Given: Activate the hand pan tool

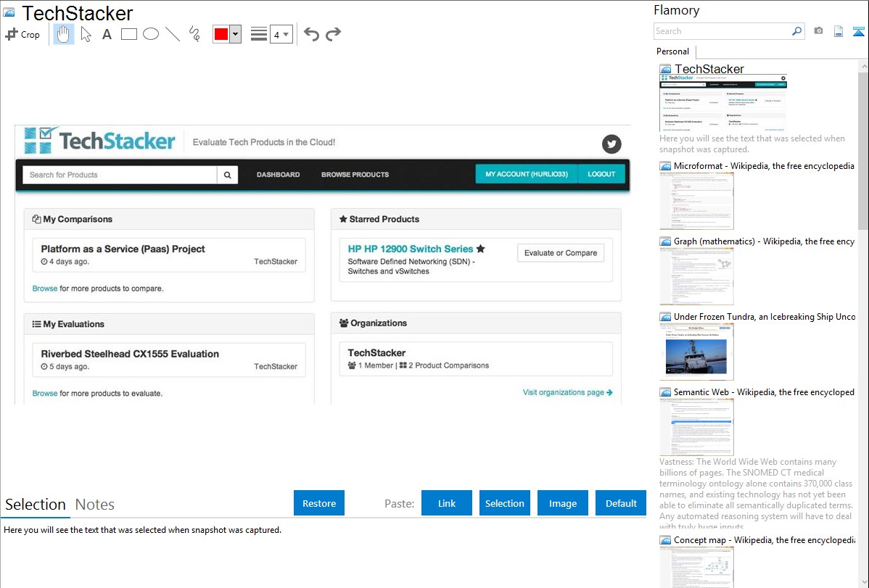Looking at the screenshot, I should click(x=64, y=34).
